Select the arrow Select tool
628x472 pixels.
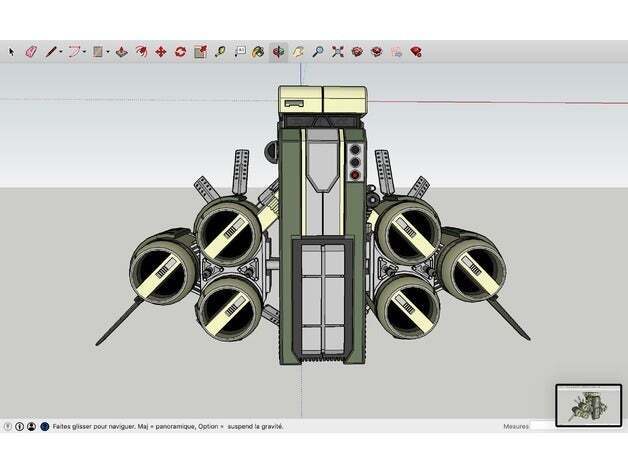point(11,52)
